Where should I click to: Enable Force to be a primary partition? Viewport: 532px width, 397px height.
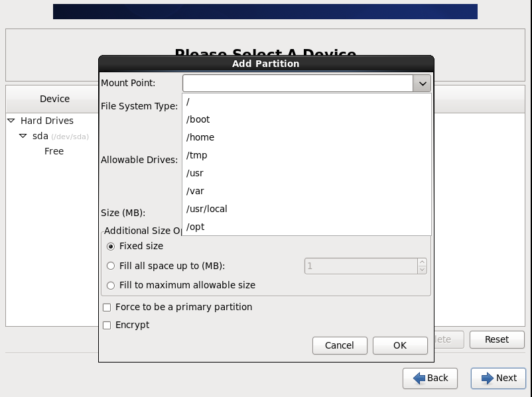coord(107,308)
